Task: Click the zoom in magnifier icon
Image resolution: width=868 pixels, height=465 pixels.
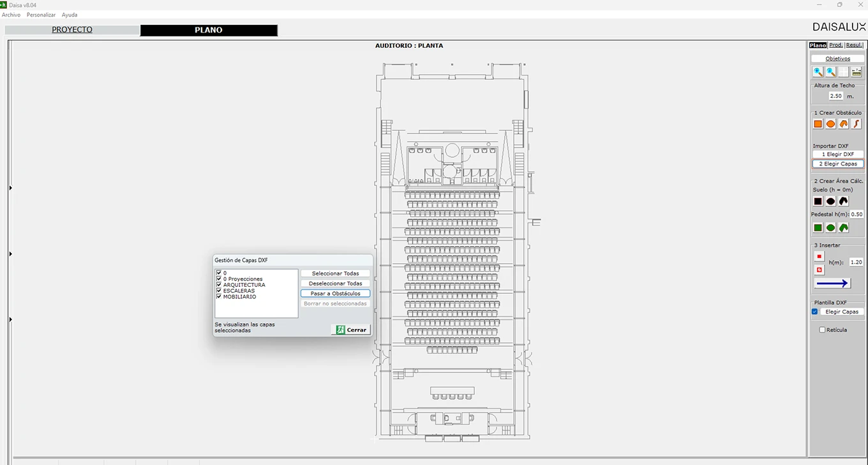Action: (x=818, y=72)
